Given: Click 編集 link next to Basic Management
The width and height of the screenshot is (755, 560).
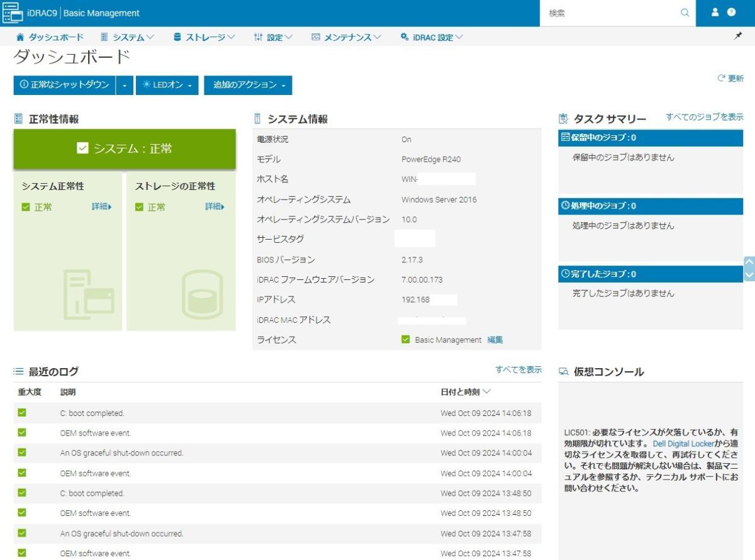Looking at the screenshot, I should (495, 340).
